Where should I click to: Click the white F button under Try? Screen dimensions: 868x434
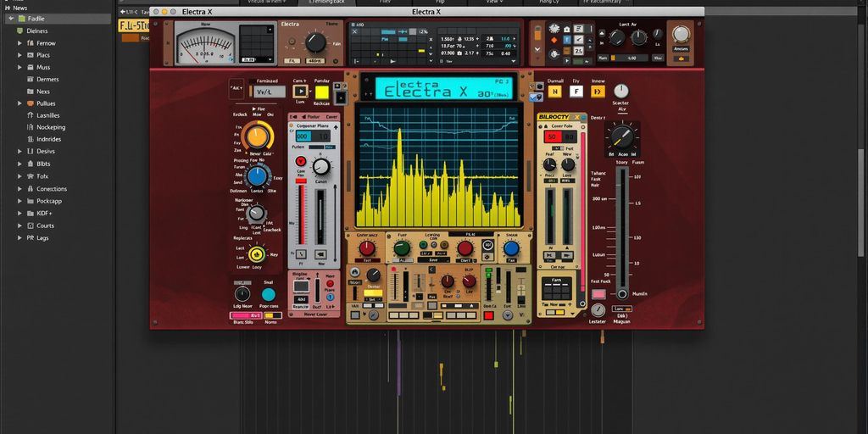(x=576, y=92)
